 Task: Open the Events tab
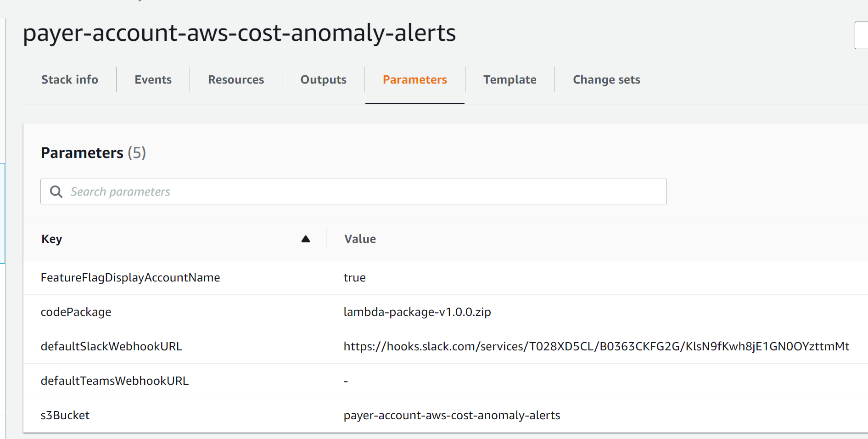(153, 79)
